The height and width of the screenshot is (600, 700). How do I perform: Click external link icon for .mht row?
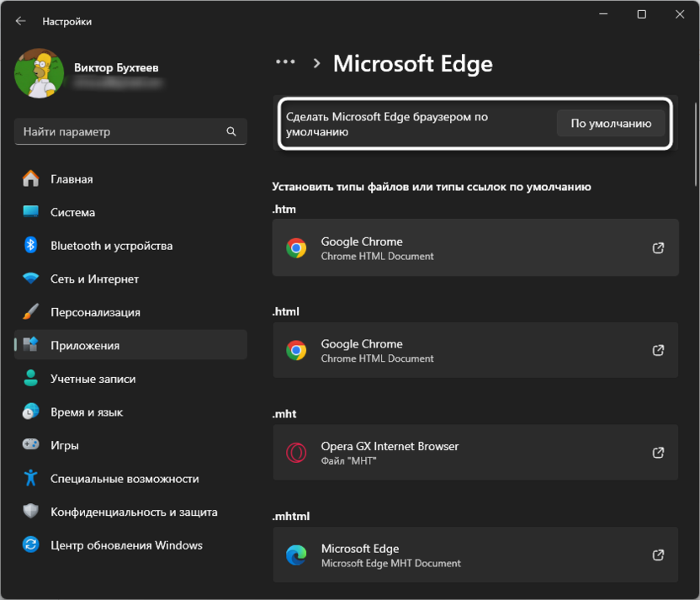tap(659, 453)
